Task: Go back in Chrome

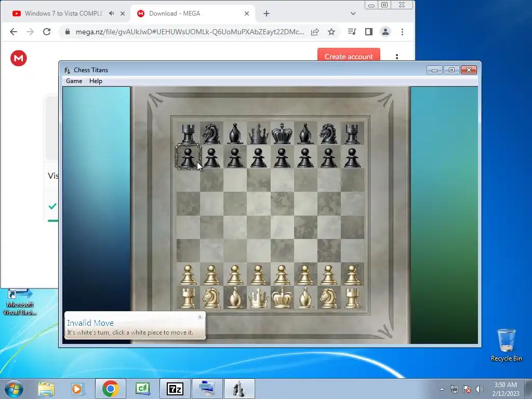Action: (14, 32)
